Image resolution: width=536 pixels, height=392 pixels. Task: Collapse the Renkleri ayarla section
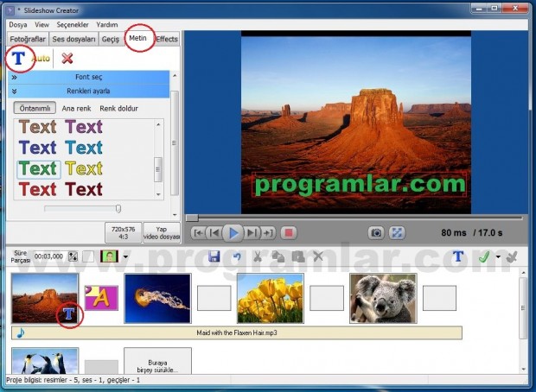88,92
